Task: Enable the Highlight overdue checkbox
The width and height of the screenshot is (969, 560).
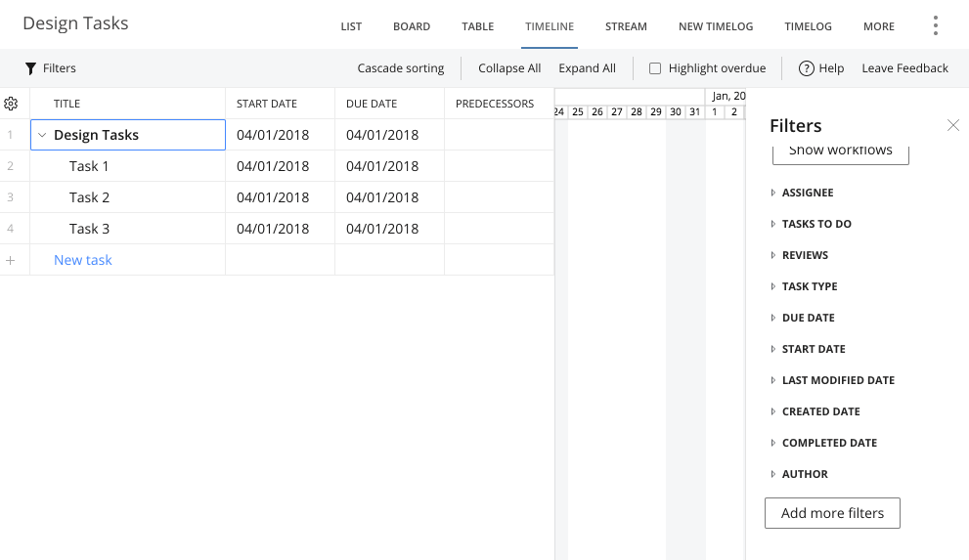Action: click(656, 68)
